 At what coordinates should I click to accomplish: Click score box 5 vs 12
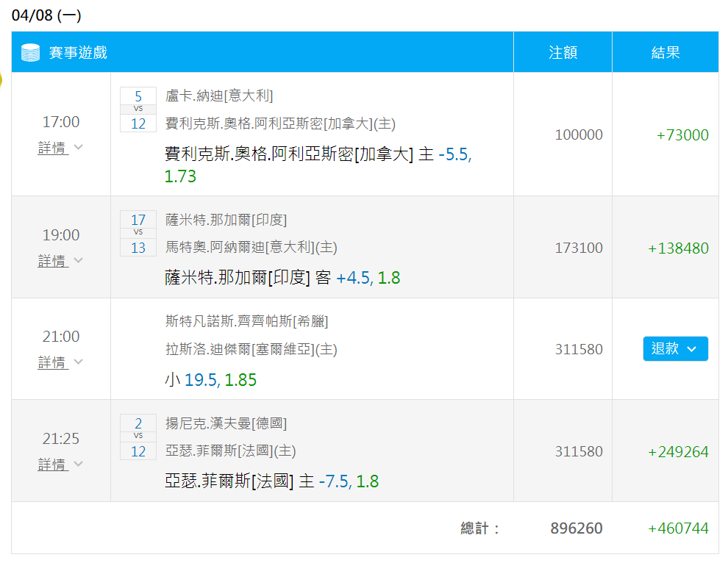[138, 110]
